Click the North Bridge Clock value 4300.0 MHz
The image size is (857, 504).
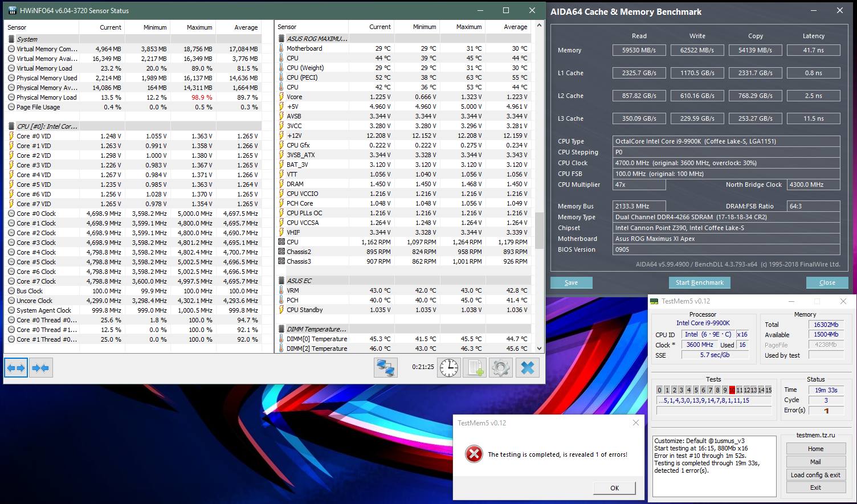pos(813,185)
